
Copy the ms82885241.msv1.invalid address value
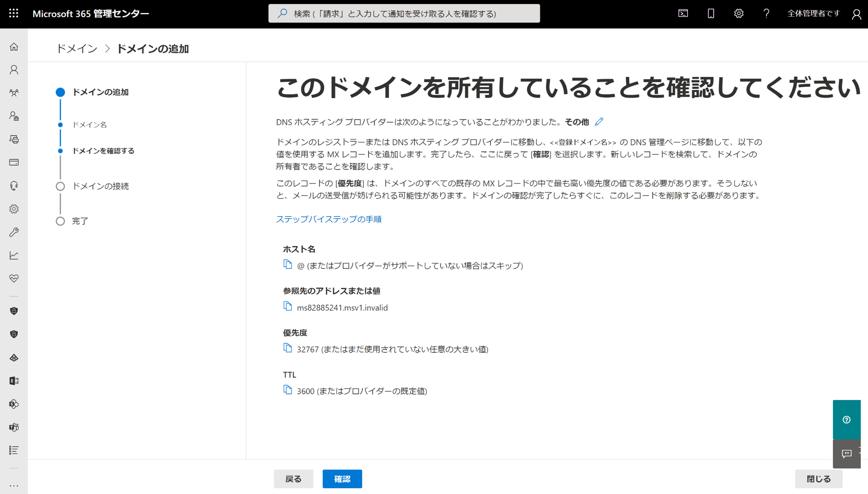(288, 306)
